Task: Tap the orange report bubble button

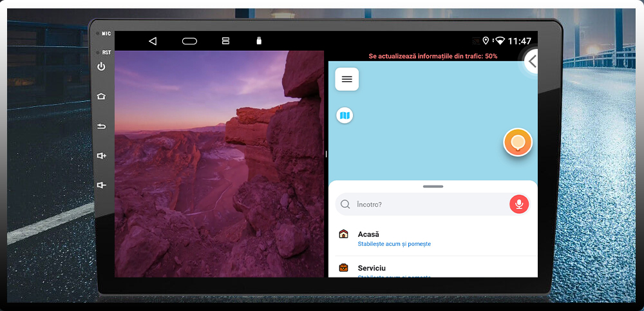Action: click(x=518, y=142)
